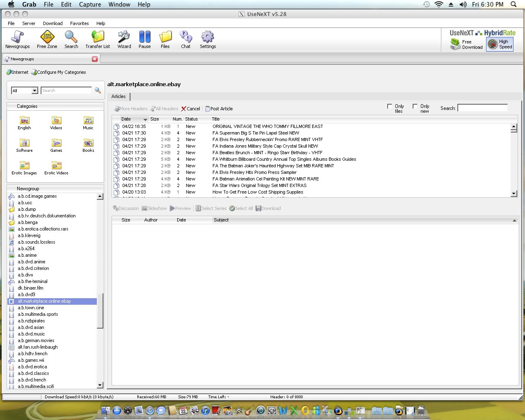Screen dimensions: 525x420
Task: Click the Post Article button
Action: [219, 109]
